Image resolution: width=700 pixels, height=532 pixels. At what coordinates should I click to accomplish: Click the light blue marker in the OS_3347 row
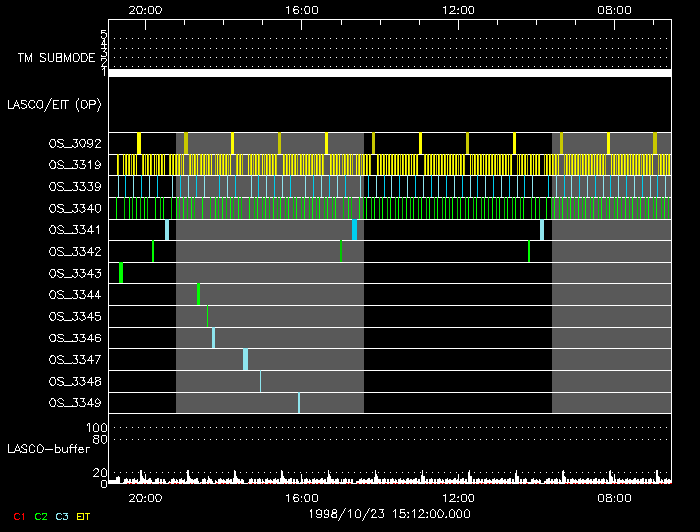click(x=245, y=359)
